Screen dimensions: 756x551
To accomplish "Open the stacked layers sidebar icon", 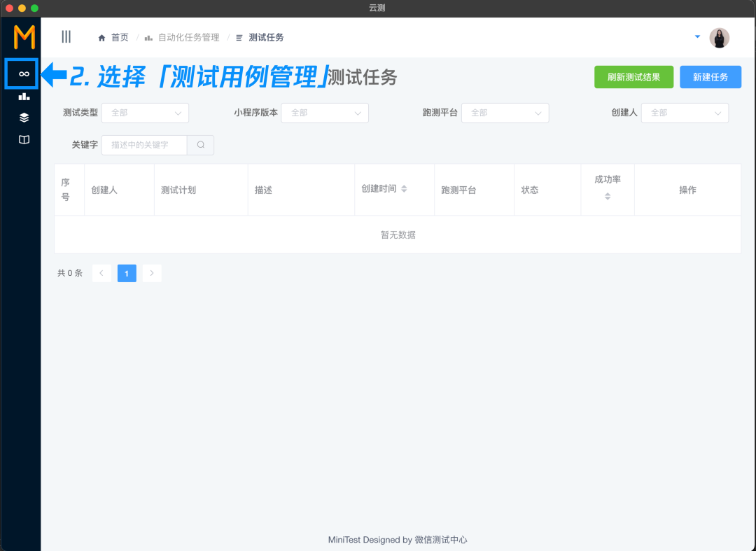I will tap(24, 118).
